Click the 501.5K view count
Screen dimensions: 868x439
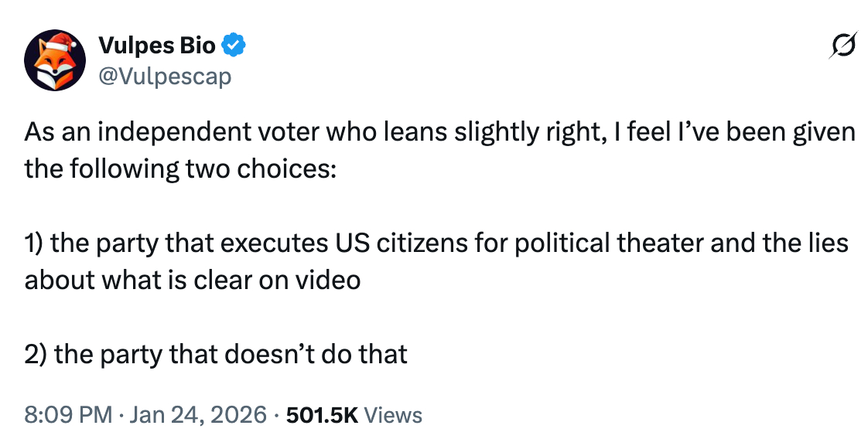click(x=321, y=415)
